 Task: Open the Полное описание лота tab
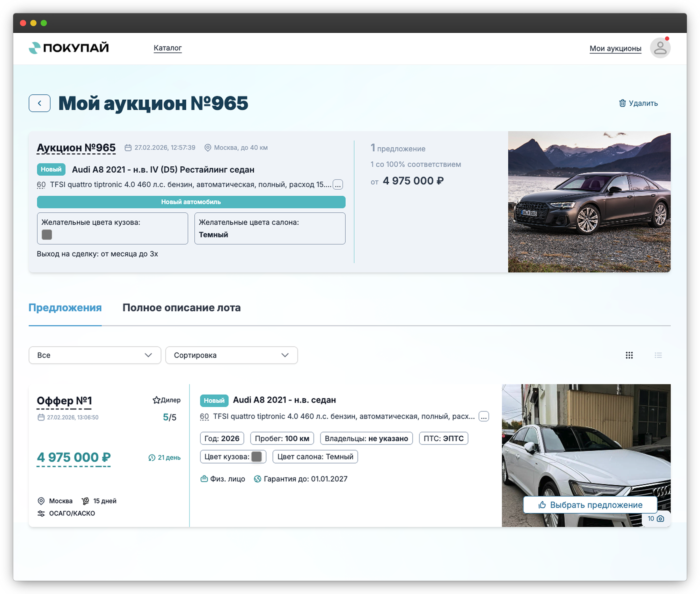181,308
